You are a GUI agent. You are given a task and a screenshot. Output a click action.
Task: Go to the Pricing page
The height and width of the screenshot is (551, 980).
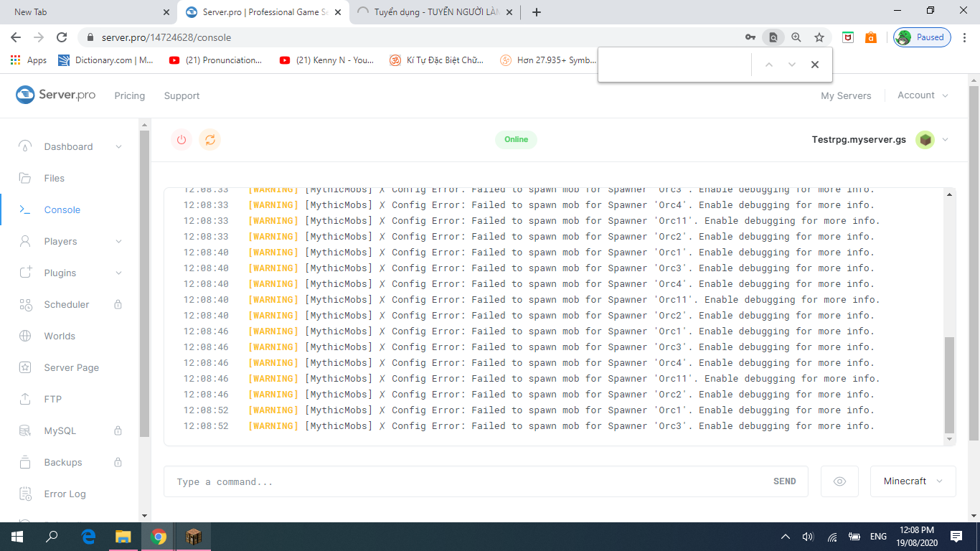pos(129,95)
